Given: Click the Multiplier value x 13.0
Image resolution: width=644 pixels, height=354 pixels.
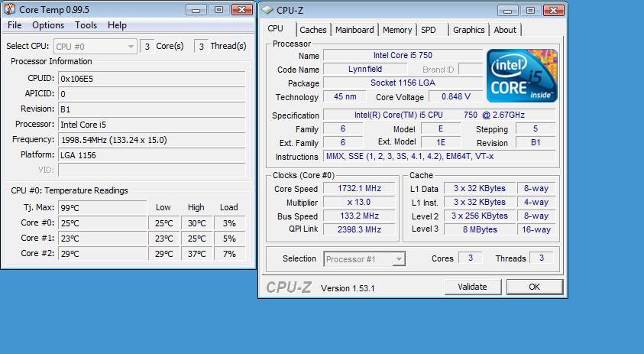Looking at the screenshot, I should pos(359,202).
